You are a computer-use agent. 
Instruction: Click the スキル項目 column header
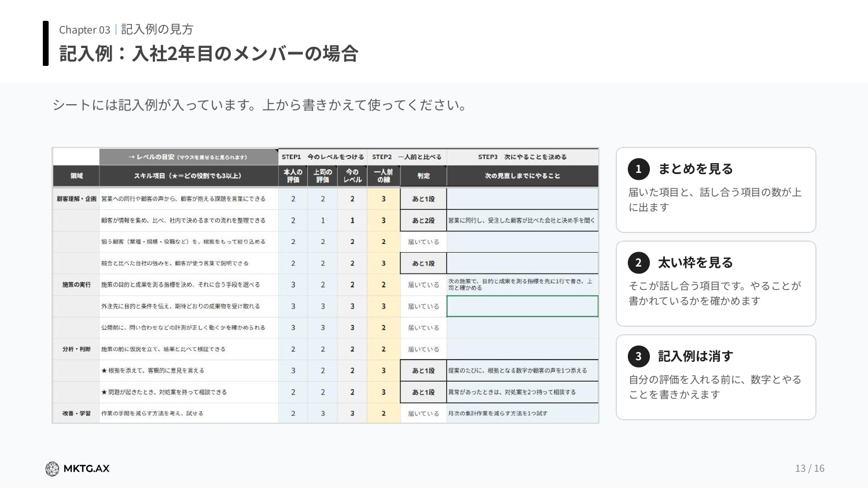pos(189,176)
